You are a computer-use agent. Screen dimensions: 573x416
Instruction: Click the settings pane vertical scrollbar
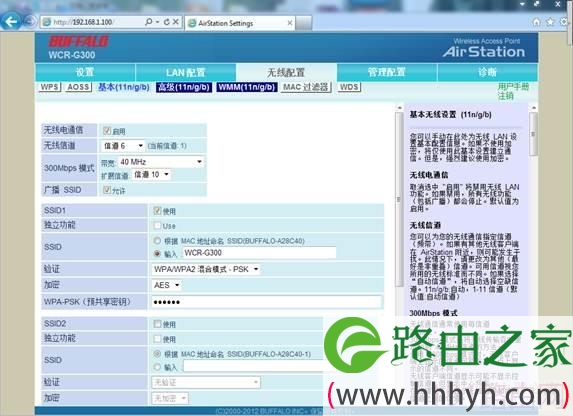click(x=399, y=199)
